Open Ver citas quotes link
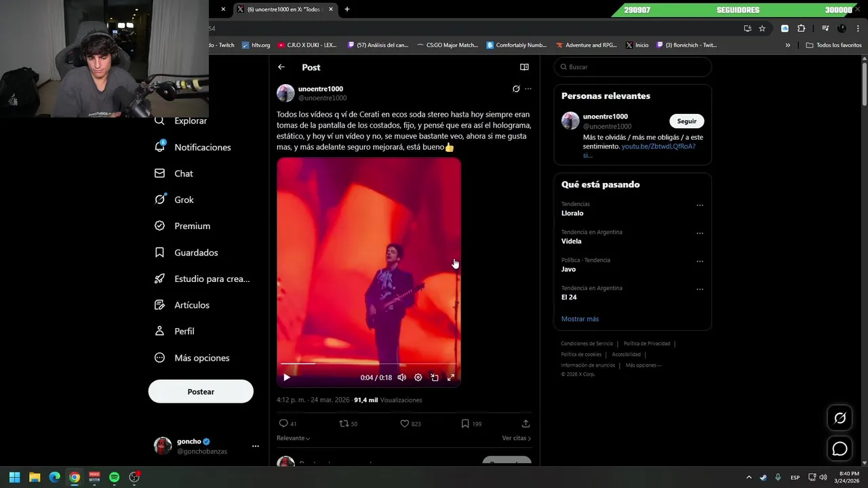 click(x=517, y=439)
